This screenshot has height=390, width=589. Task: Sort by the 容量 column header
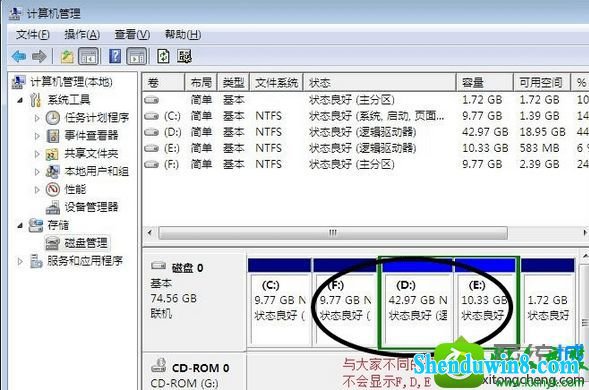click(485, 82)
